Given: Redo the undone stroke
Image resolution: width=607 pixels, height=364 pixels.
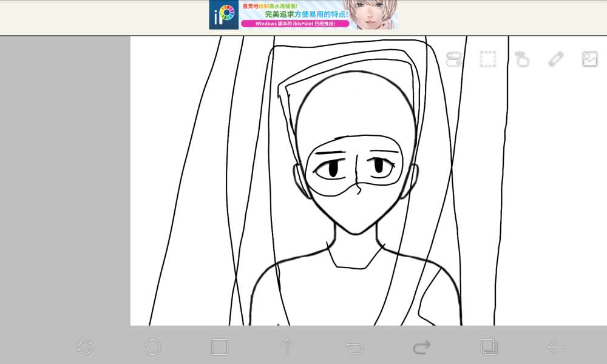Looking at the screenshot, I should tap(421, 347).
